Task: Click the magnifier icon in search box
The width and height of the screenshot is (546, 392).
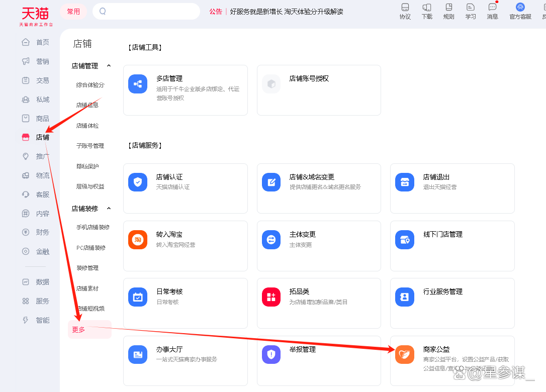Action: coord(103,12)
